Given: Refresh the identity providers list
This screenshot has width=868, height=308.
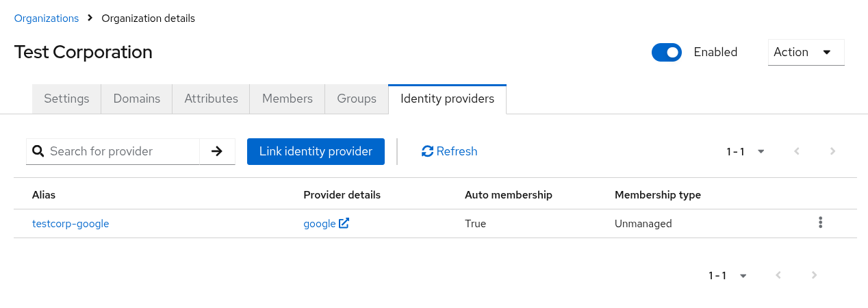Looking at the screenshot, I should click(450, 151).
